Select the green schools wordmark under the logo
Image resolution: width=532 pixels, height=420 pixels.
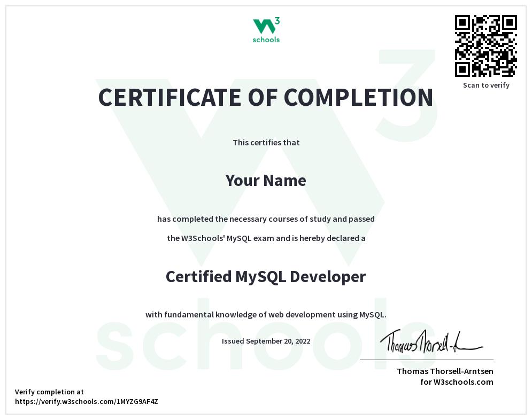point(266,39)
